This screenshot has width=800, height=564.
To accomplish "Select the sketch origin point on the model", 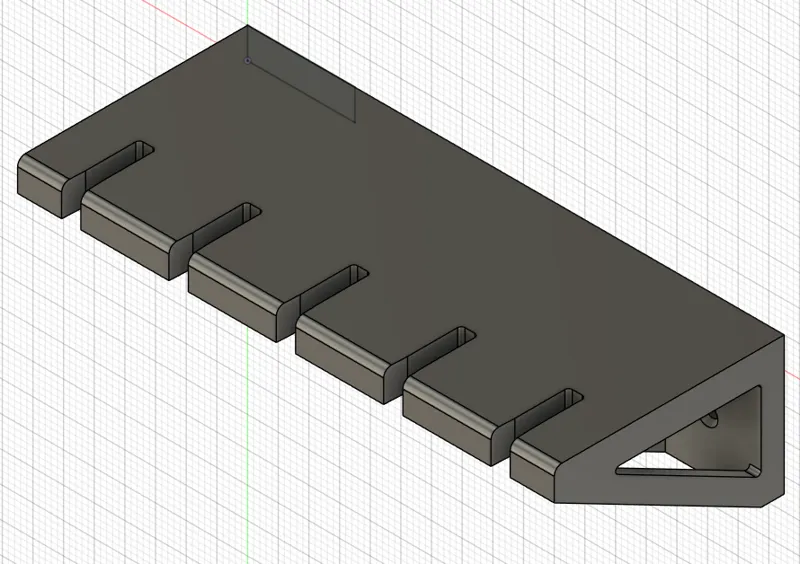I will click(x=247, y=61).
